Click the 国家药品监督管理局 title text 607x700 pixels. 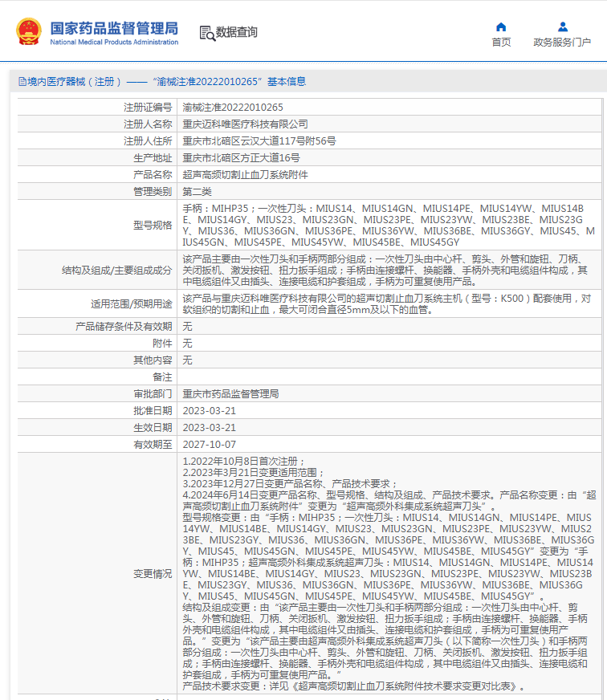[114, 28]
